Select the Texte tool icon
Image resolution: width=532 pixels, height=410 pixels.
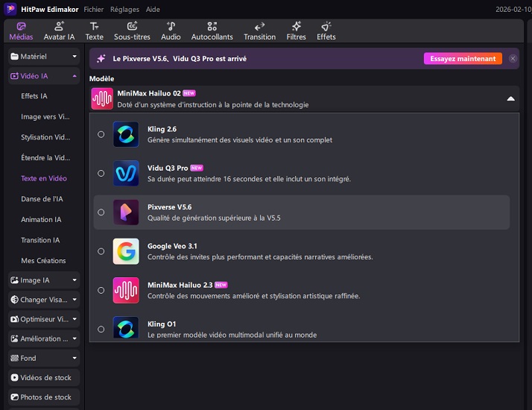(x=94, y=26)
